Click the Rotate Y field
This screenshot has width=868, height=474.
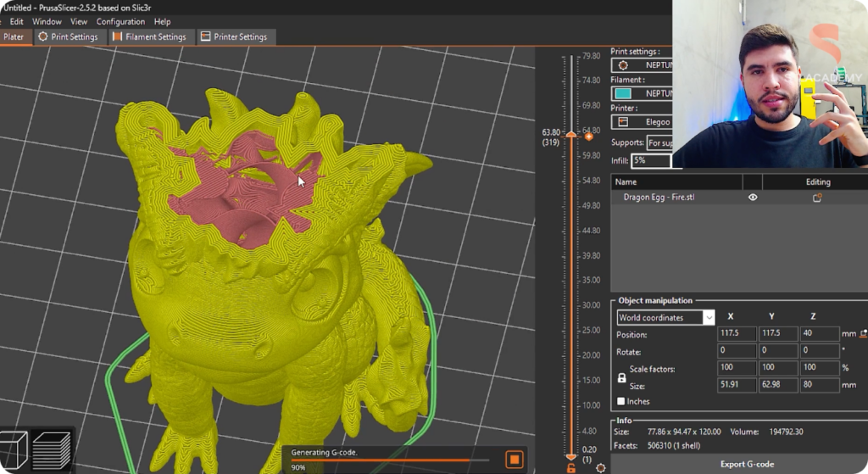(778, 350)
